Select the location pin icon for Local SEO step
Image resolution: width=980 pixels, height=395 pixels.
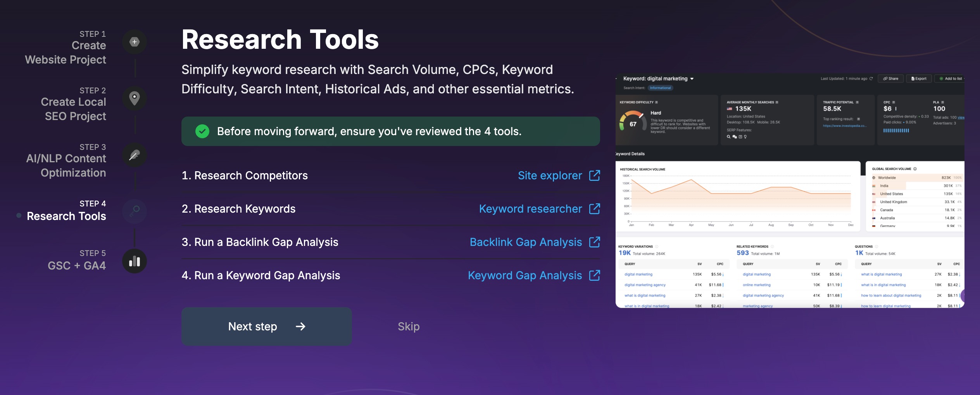[x=134, y=98]
